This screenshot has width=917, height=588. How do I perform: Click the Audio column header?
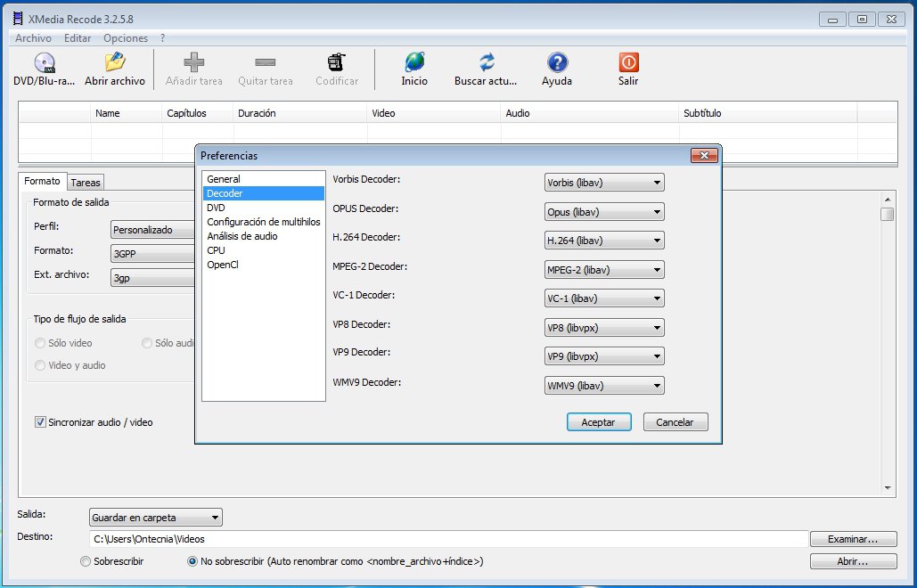pos(590,113)
